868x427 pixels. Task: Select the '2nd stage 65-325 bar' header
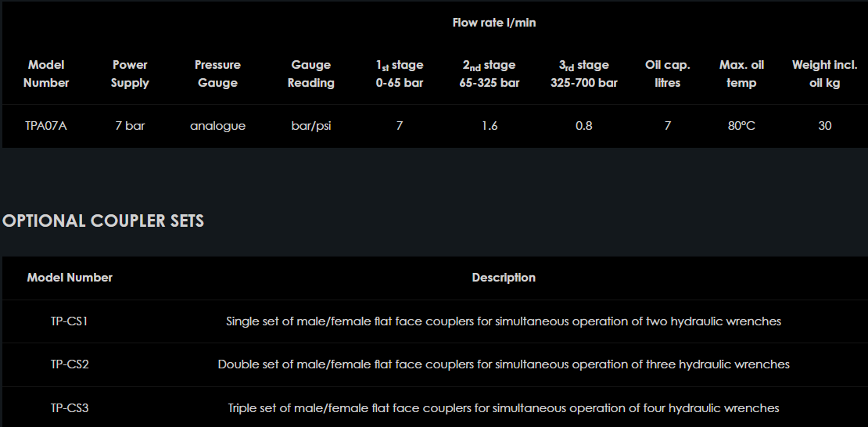(x=490, y=74)
